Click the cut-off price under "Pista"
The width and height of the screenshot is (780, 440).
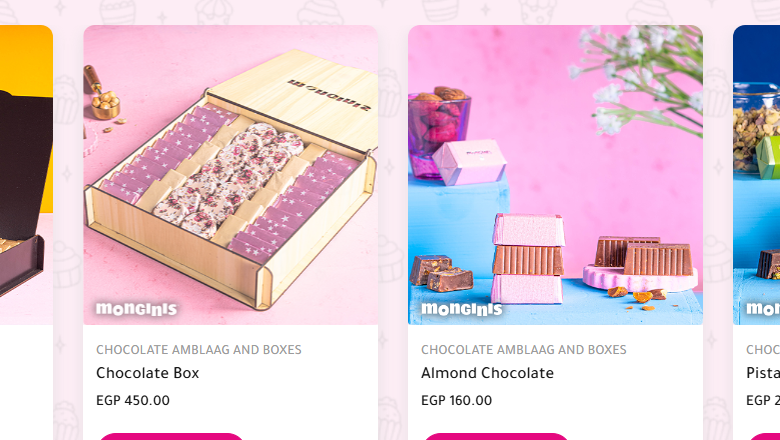(763, 400)
